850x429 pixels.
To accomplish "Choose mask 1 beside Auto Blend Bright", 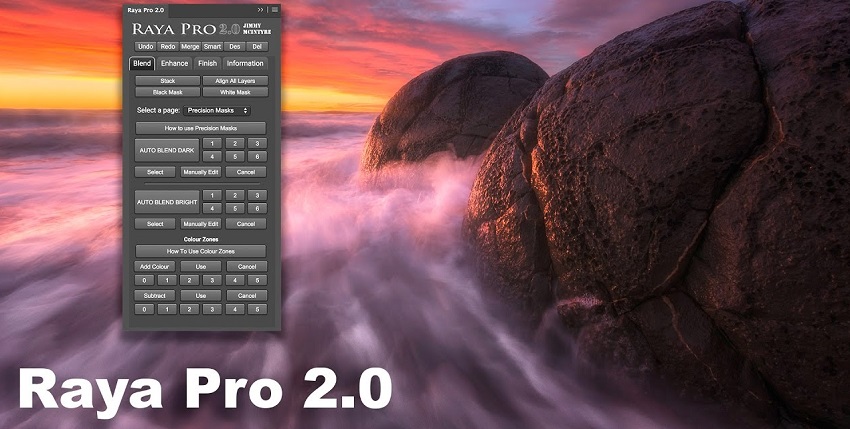I will tap(212, 195).
